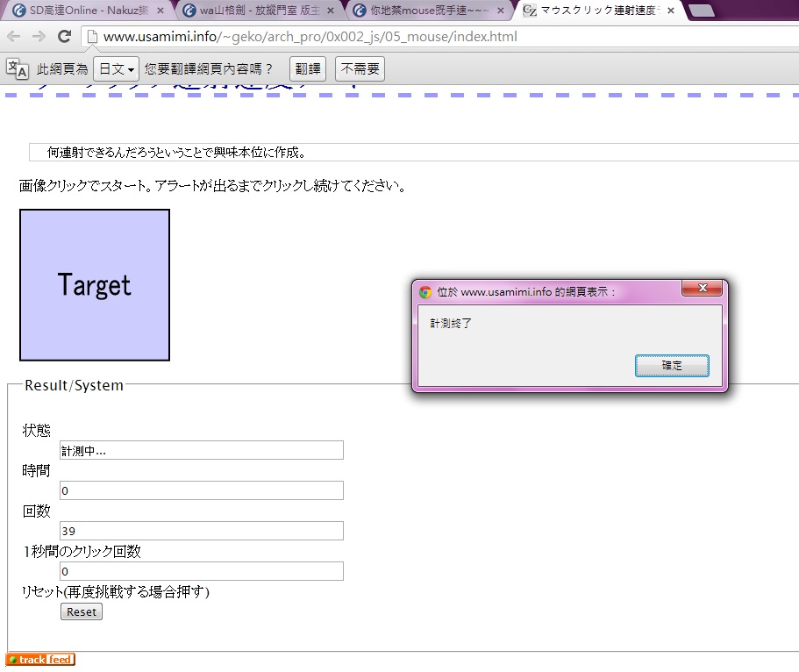
Task: Open a new browser tab
Action: [x=701, y=11]
